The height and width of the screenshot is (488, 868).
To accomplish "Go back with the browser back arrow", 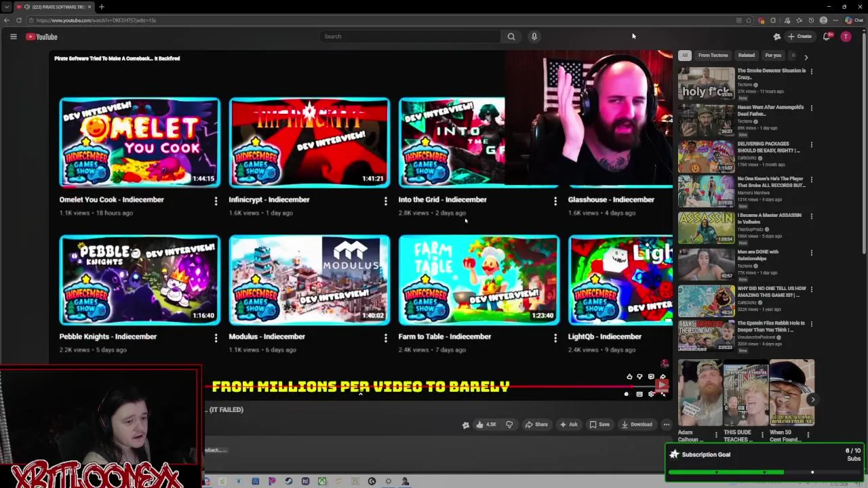I will pos(7,20).
